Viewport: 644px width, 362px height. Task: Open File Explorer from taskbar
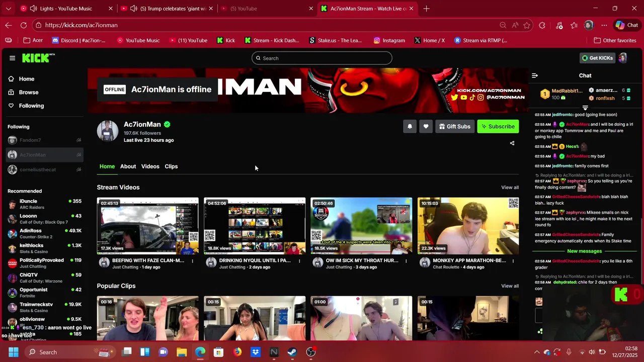point(182,352)
